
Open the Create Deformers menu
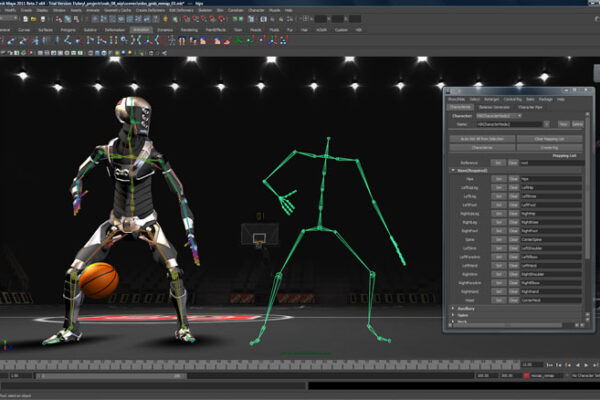tap(150, 10)
